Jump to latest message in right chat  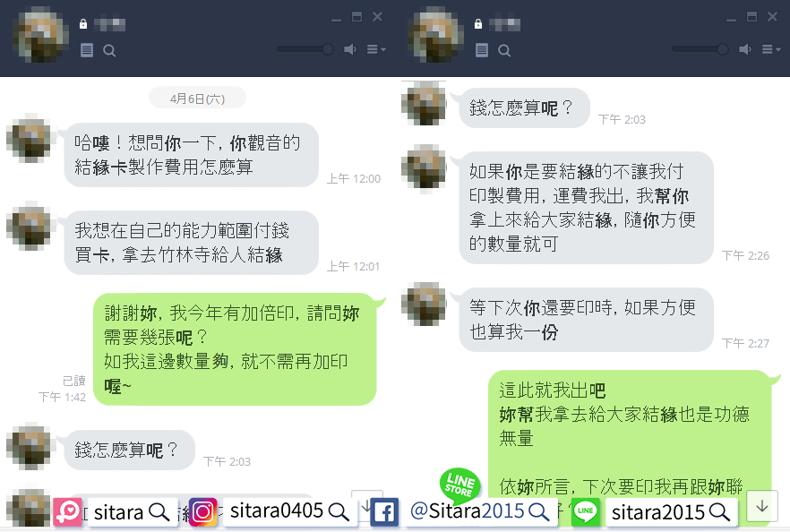click(x=762, y=506)
